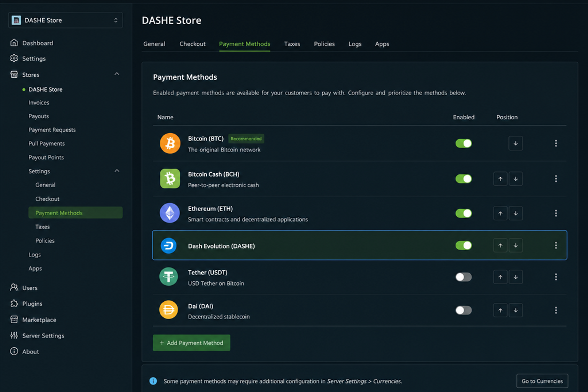Open the DASHE Store selector dropdown

65,20
